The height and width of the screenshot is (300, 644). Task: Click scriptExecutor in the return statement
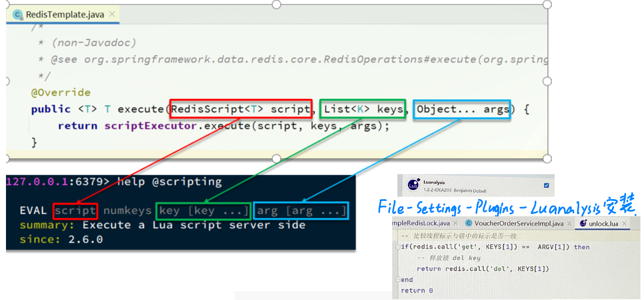[150, 126]
